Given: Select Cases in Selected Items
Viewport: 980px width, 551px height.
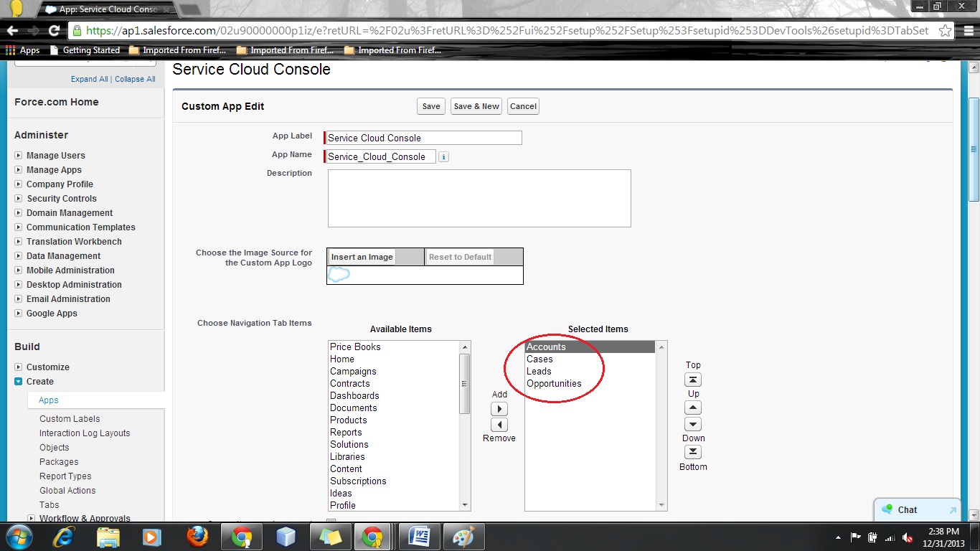Looking at the screenshot, I should click(x=590, y=359).
